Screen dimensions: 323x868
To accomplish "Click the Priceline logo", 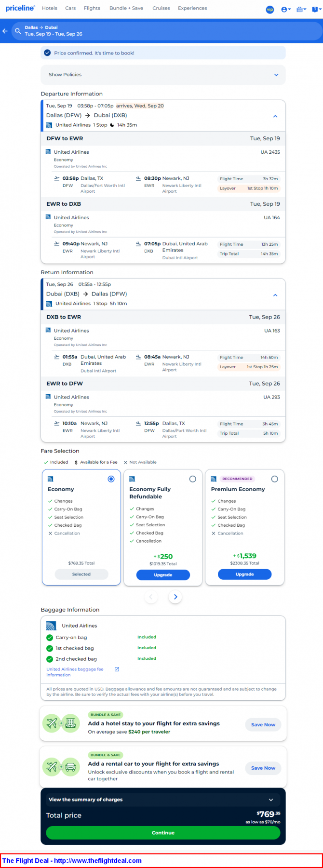I will click(20, 8).
